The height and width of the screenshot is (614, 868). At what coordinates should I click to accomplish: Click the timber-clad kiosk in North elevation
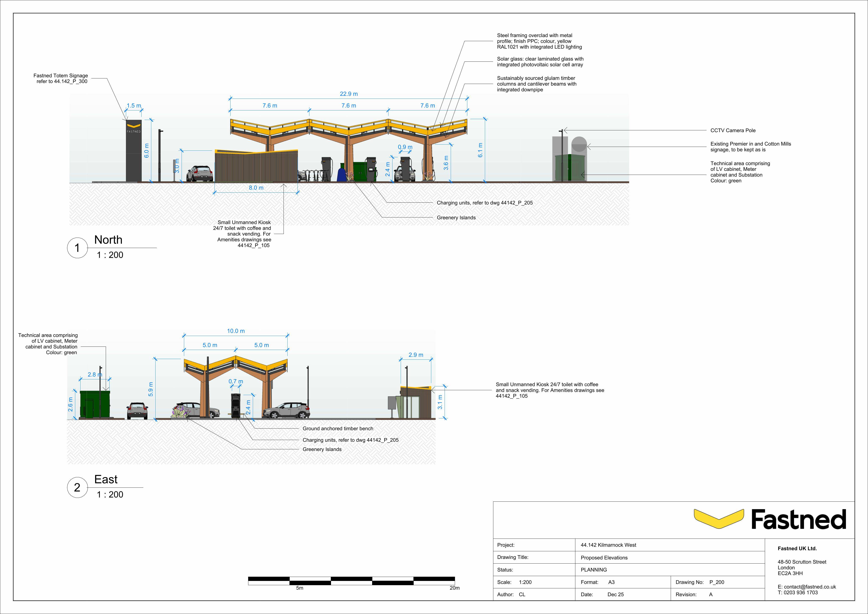tap(256, 166)
